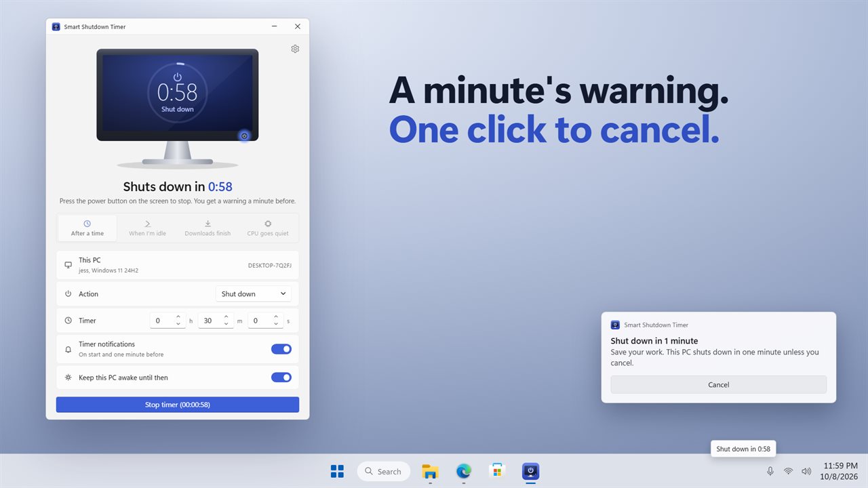Decrease the timer seconds value
This screenshot has height=488, width=868.
point(277,325)
